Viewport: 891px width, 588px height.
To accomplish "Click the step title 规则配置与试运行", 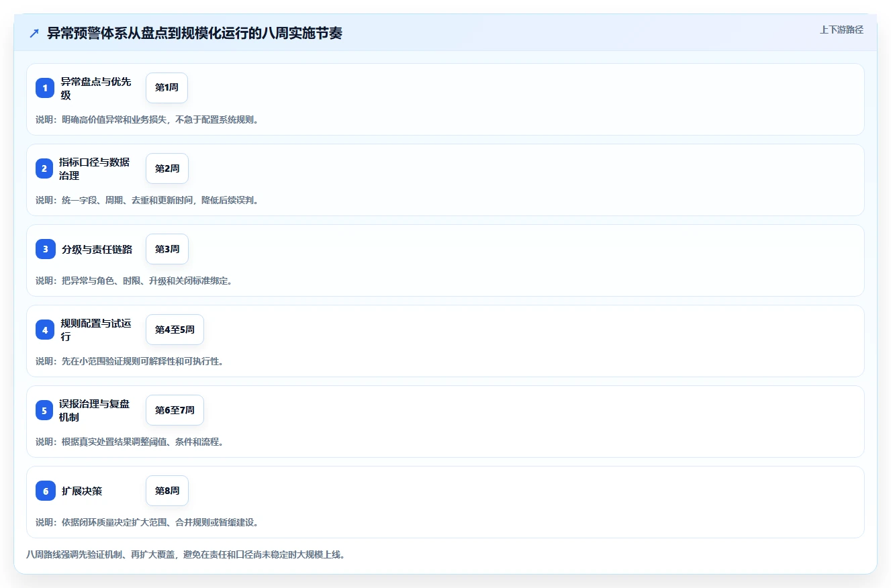I will tap(96, 330).
